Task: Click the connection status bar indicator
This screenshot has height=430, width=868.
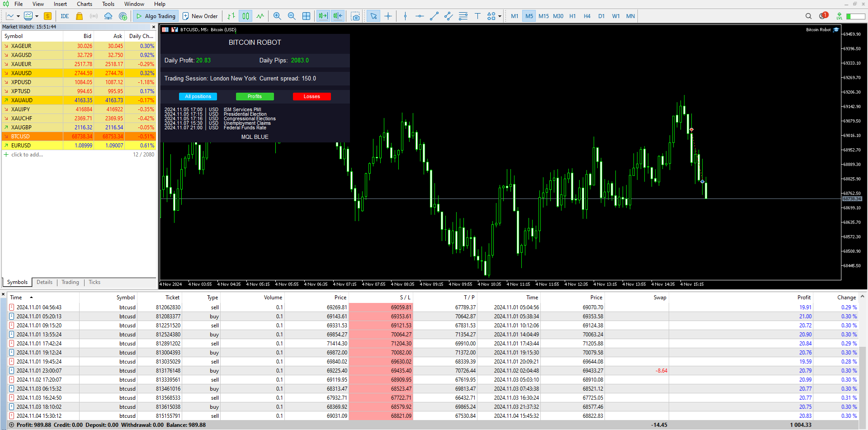Action: 855,16
